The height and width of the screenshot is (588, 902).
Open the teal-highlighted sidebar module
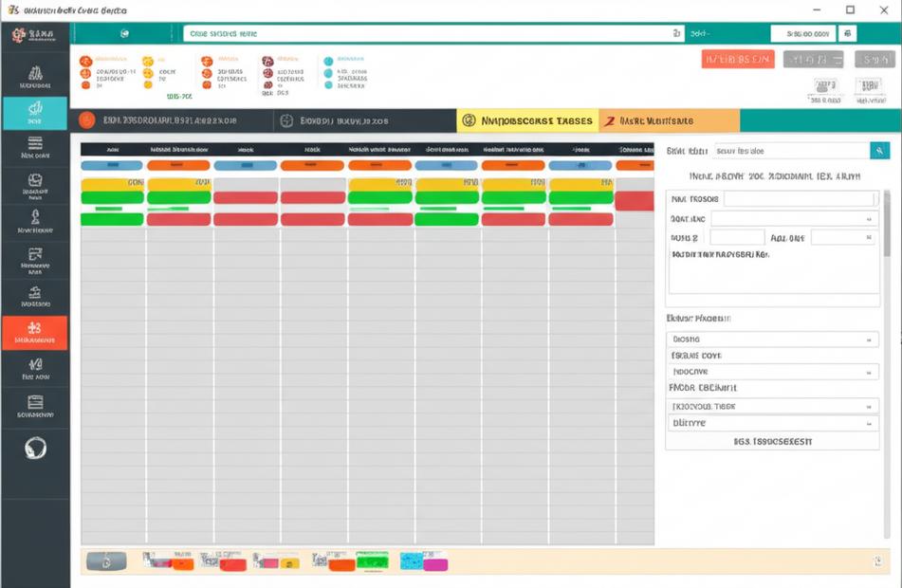(35, 113)
